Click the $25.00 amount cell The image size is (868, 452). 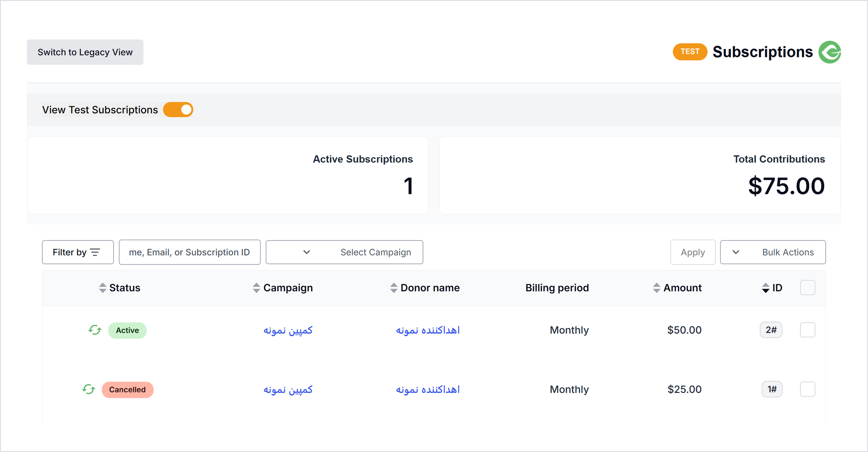(684, 389)
